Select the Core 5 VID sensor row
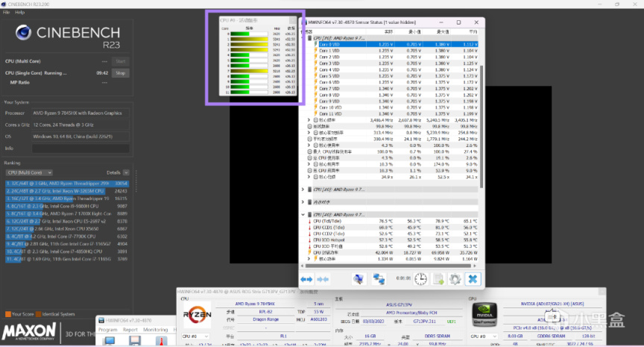644x347 pixels. pyautogui.click(x=397, y=76)
